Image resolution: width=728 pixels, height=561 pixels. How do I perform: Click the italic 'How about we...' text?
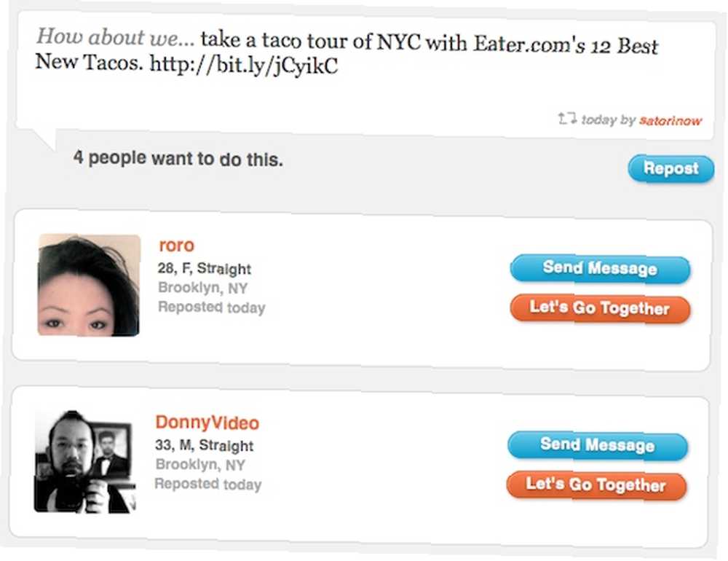click(x=115, y=36)
